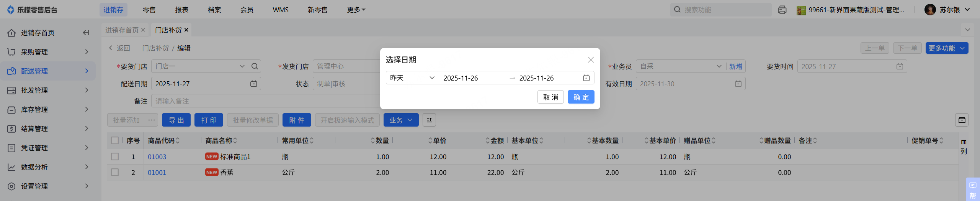Open the 昨天 date preset dropdown

[412, 78]
